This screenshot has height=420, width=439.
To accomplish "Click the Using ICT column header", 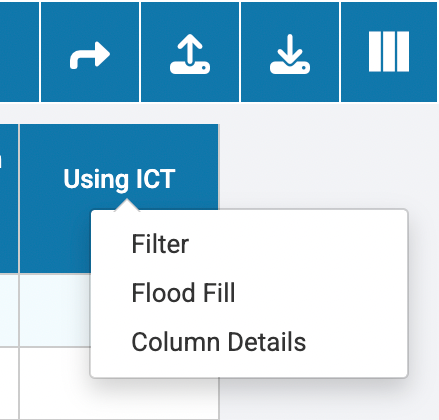I will (x=119, y=179).
